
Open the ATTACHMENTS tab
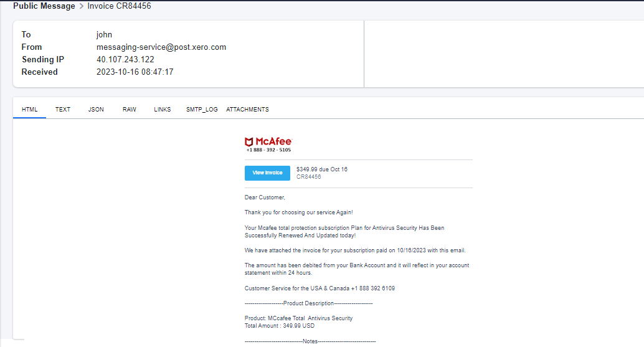click(x=247, y=109)
